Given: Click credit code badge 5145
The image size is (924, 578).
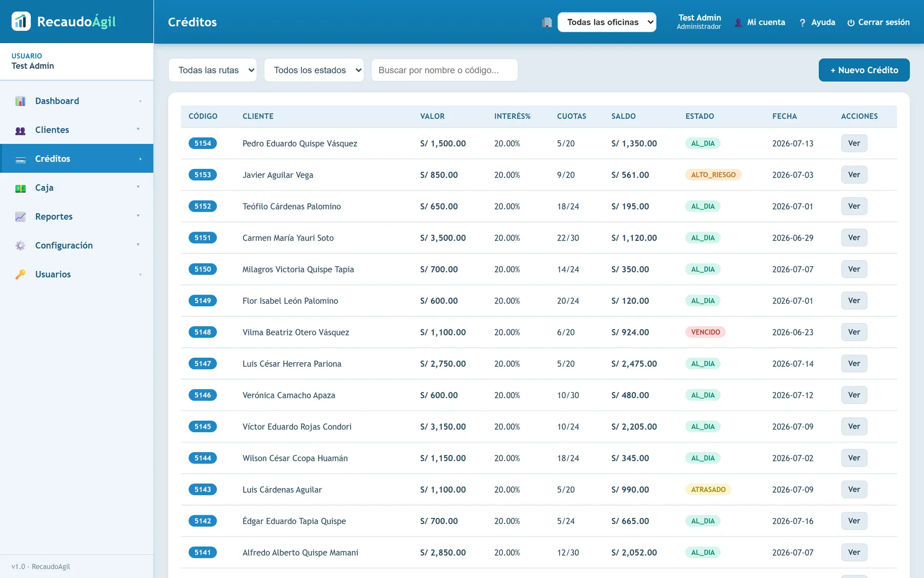Looking at the screenshot, I should [x=203, y=426].
